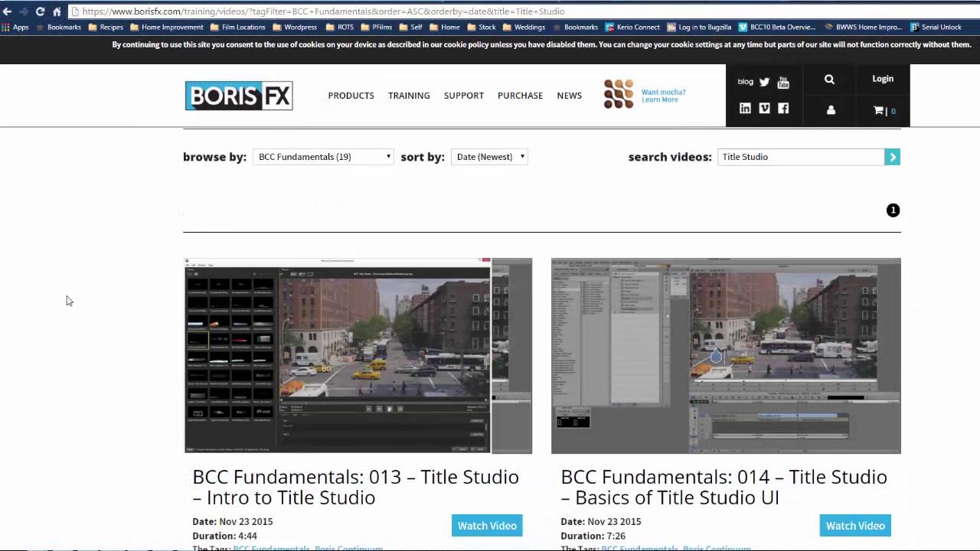Screen dimensions: 980x551
Task: Submit video search with arrow button
Action: pos(892,157)
